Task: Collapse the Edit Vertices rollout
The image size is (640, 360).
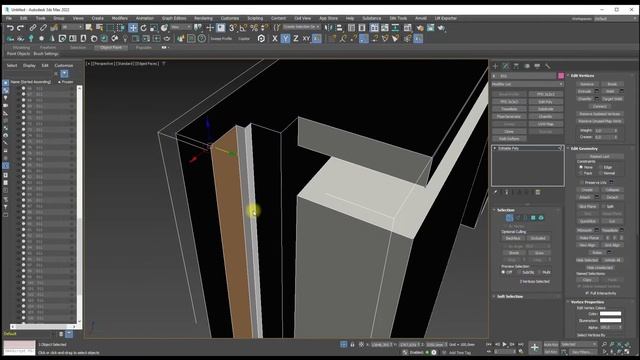Action: 582,76
